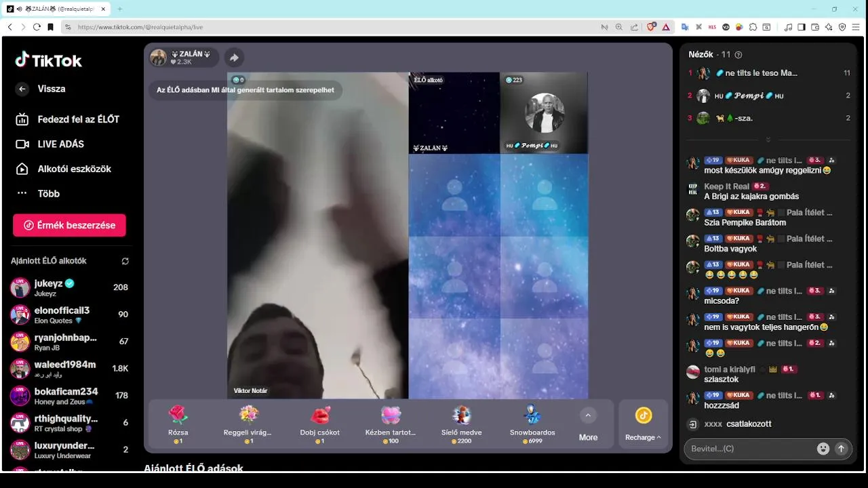Open third-ranked viewer -sza.
Image resolution: width=868 pixels, height=488 pixels.
pyautogui.click(x=769, y=118)
